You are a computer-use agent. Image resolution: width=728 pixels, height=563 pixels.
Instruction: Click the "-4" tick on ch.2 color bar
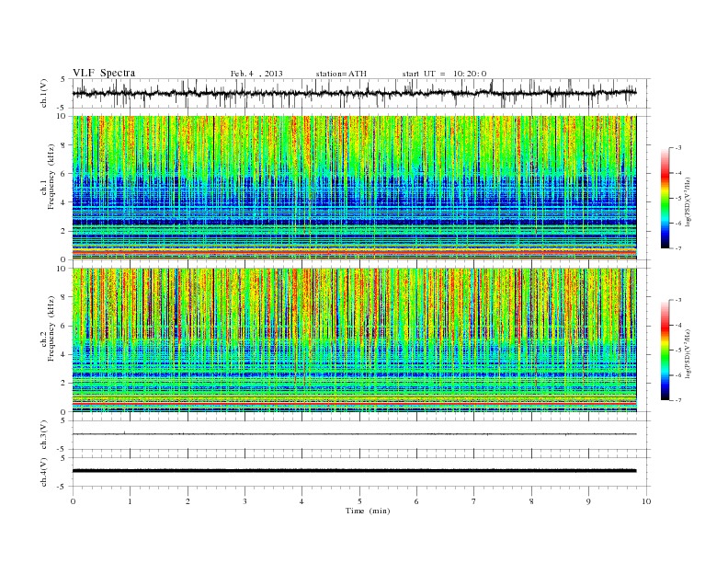(x=678, y=325)
